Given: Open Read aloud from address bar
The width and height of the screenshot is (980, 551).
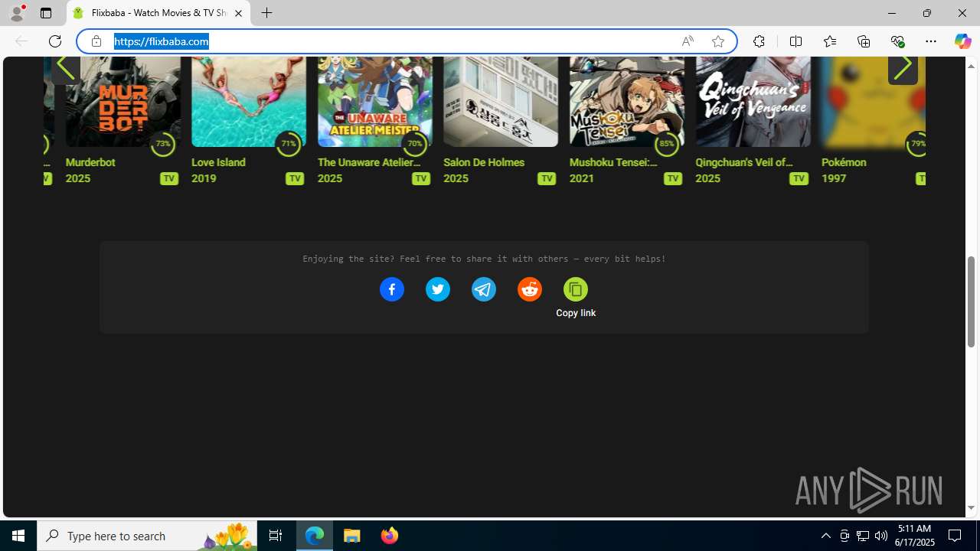Looking at the screenshot, I should pos(687,41).
